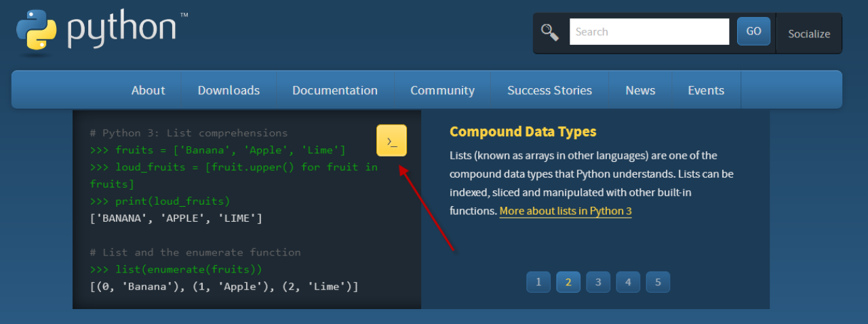Click the News navigation item
The width and height of the screenshot is (868, 324).
tap(640, 90)
